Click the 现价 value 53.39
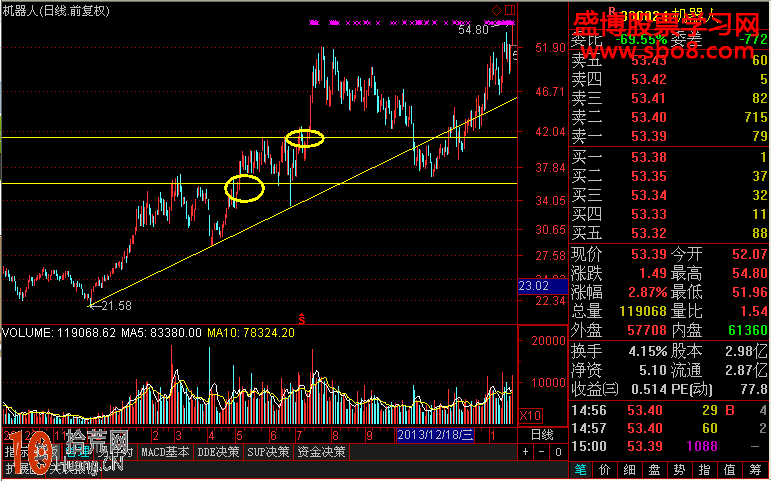Screen dimensions: 771x481 pos(649,254)
